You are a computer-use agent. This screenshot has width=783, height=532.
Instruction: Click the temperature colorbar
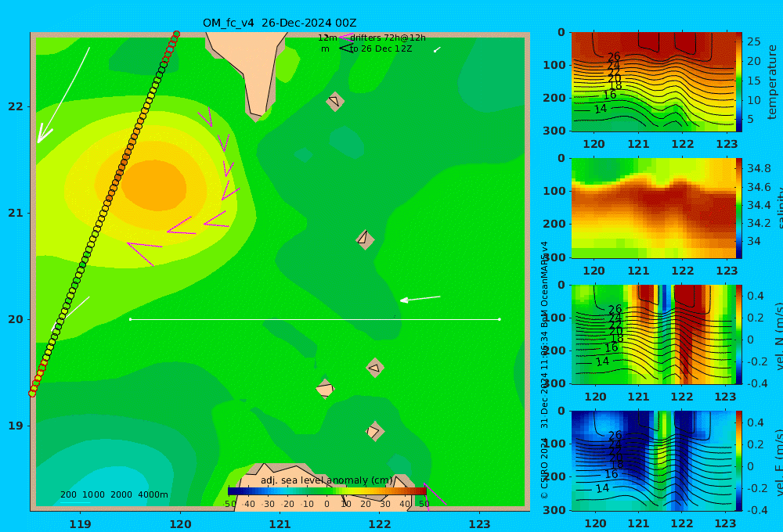coord(739,82)
